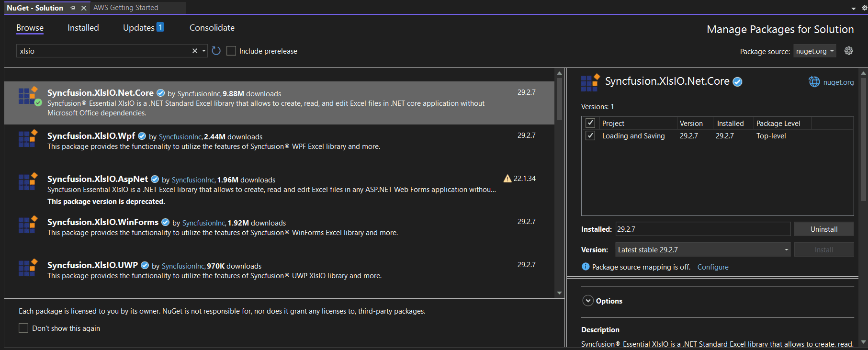Uncheck the Loading and Saving project checkbox

click(590, 136)
